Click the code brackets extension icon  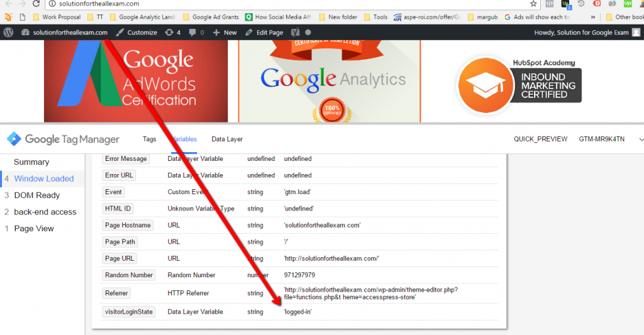pos(549,4)
